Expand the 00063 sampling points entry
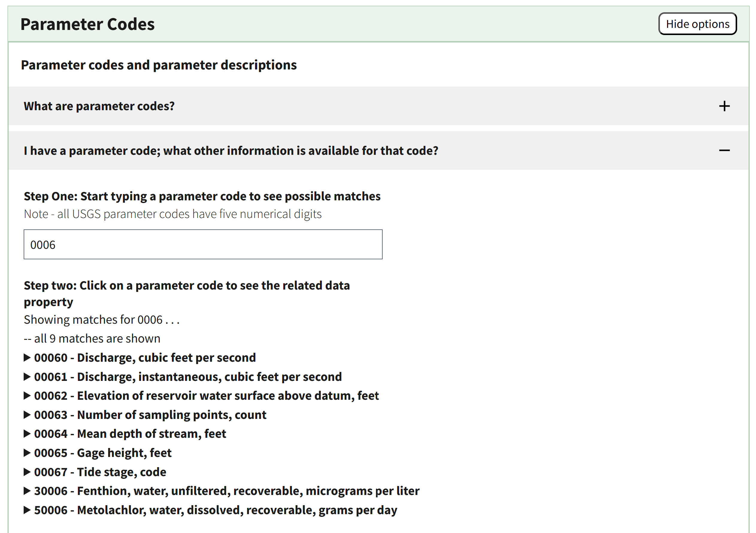This screenshot has height=533, width=756. [28, 414]
